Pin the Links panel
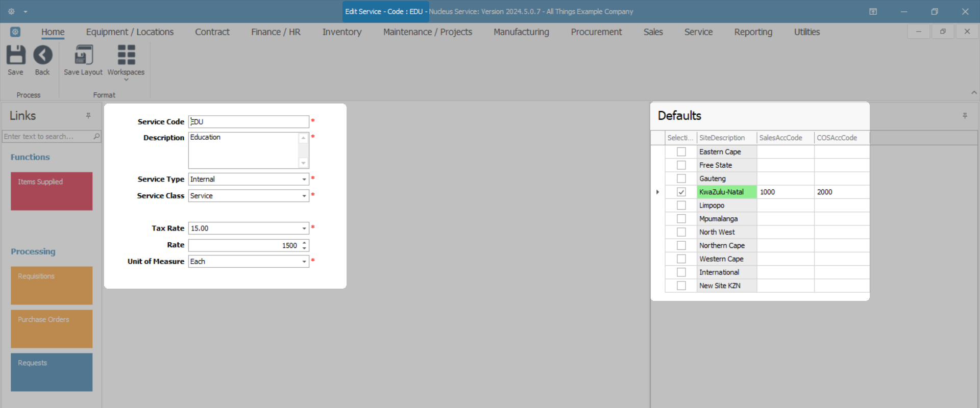Screen dimensions: 980x408 point(88,116)
